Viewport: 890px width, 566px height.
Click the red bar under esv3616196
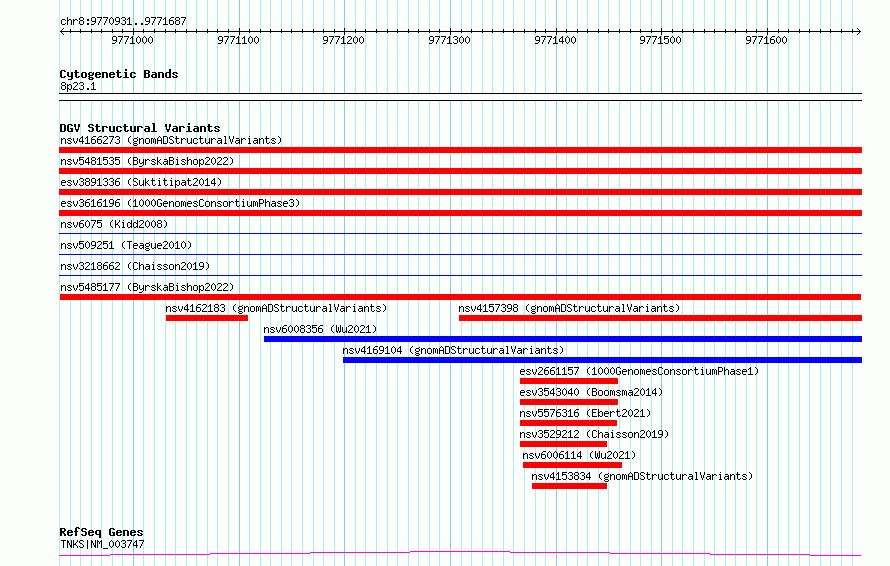(x=460, y=213)
